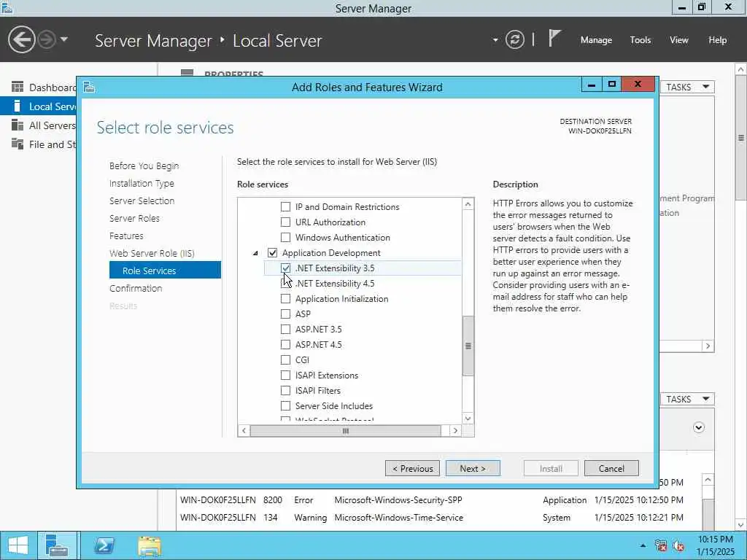Select the File and Storage sidebar icon
The image size is (747, 560).
[x=18, y=144]
